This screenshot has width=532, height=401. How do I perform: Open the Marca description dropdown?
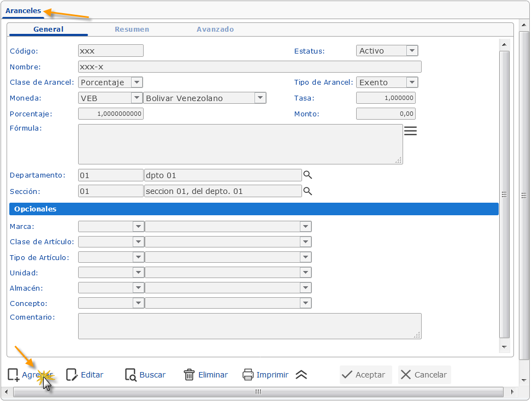(305, 227)
